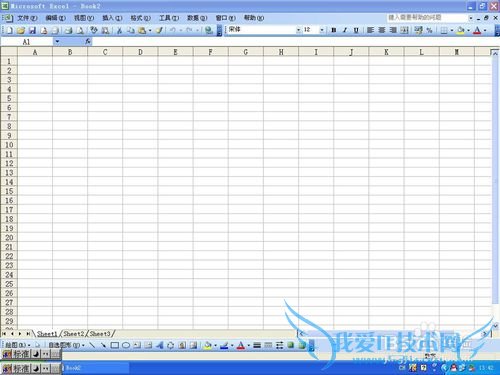Click the drawing toolbar line color pen
This screenshot has height=375, width=500.
224,345
